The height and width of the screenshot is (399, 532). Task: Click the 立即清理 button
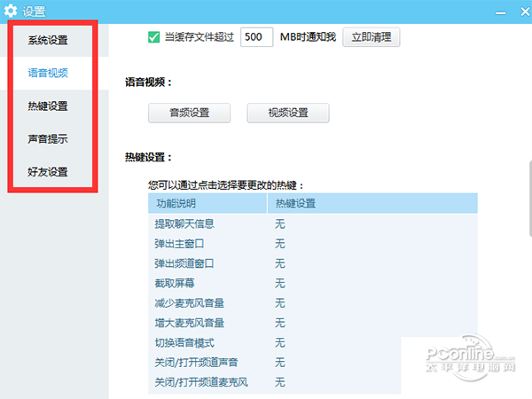[372, 37]
